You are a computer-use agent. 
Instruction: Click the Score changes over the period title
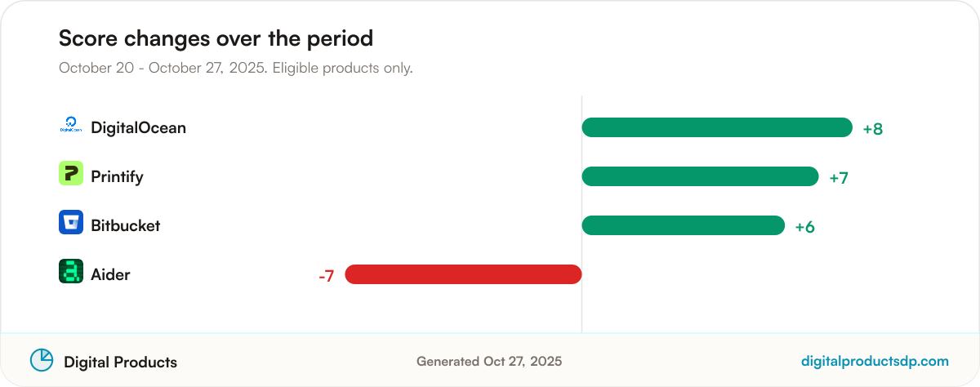(x=216, y=38)
